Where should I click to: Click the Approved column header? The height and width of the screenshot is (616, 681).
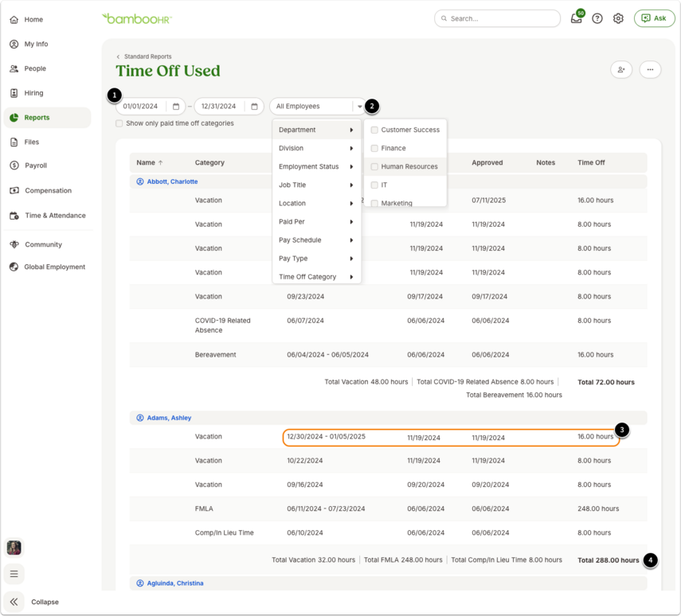click(487, 163)
